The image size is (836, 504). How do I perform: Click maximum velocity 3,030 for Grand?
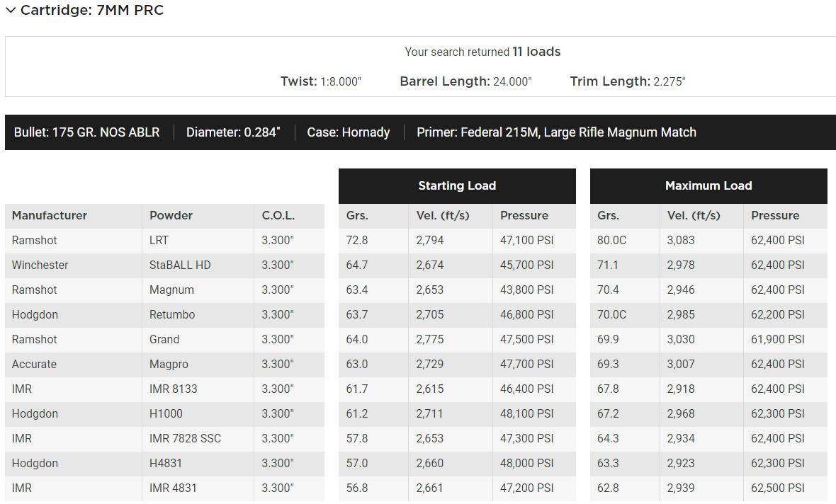tap(681, 339)
